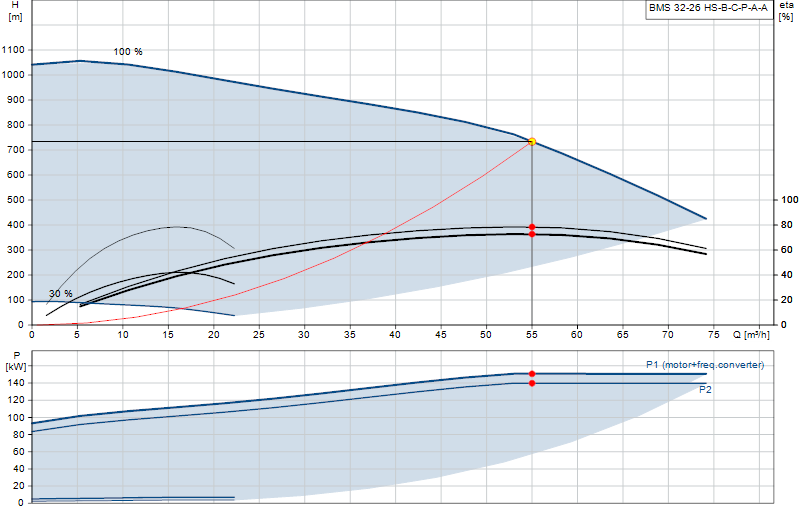Click the 120 tick on the power axis
The height and width of the screenshot is (520, 800).
point(16,400)
